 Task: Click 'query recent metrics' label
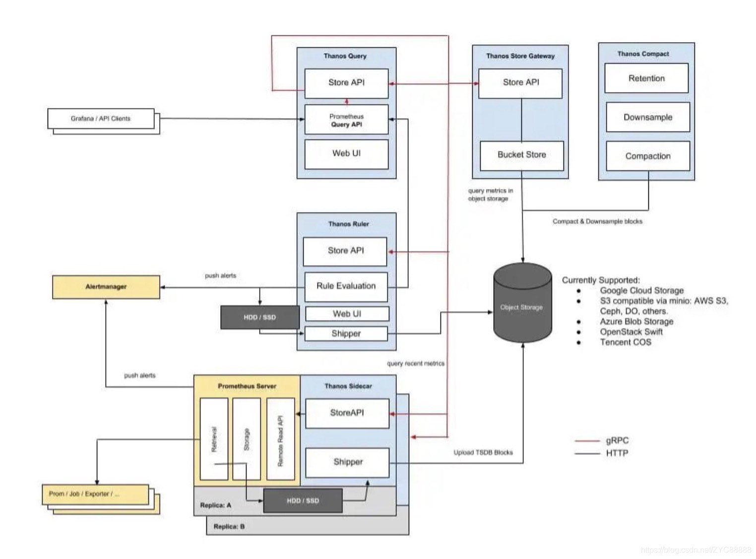click(416, 363)
